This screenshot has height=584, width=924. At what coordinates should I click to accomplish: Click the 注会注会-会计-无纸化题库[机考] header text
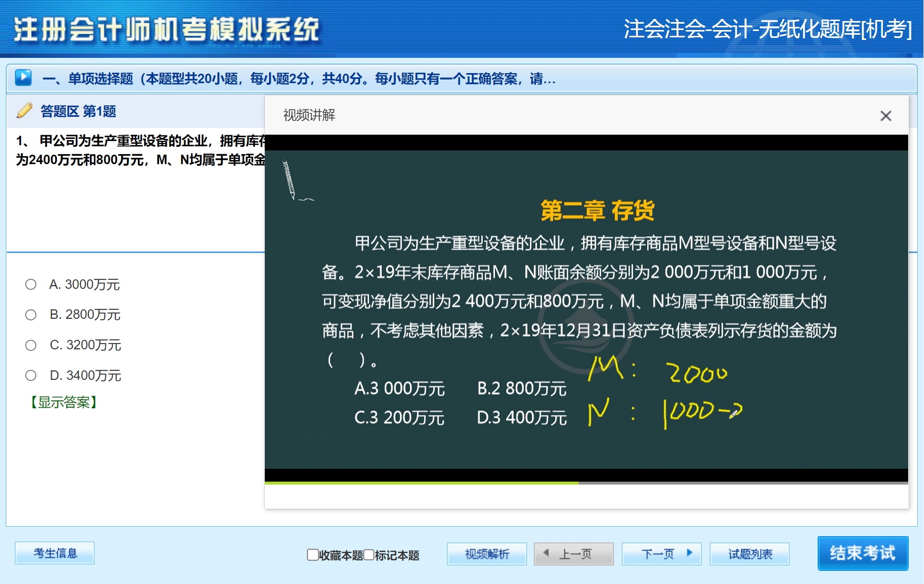[x=768, y=29]
